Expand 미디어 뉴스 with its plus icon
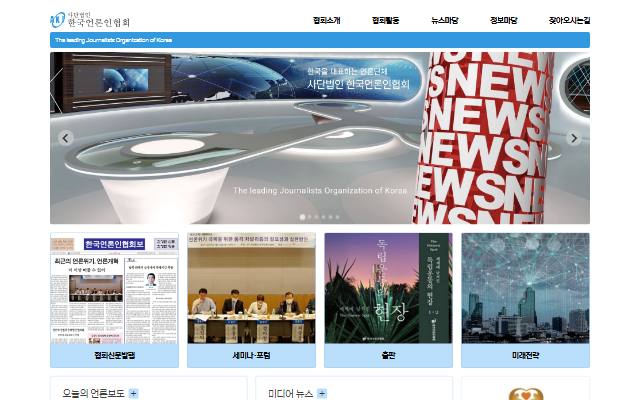 tap(322, 393)
